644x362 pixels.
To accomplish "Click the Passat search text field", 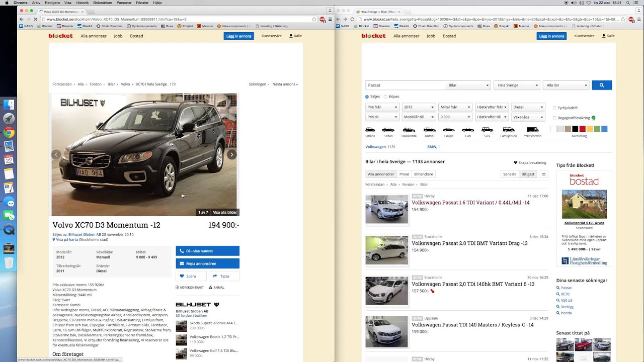I will [405, 85].
